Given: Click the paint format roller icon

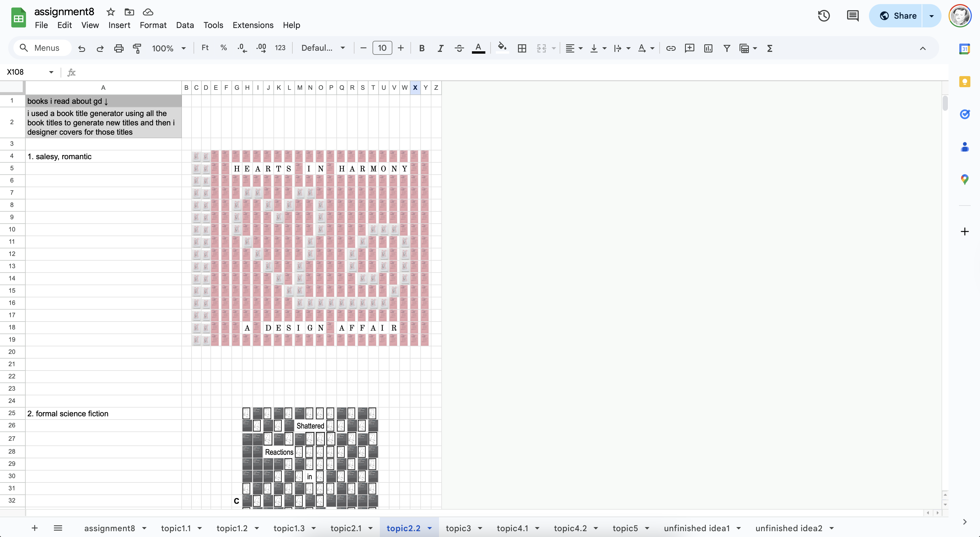Looking at the screenshot, I should (137, 48).
